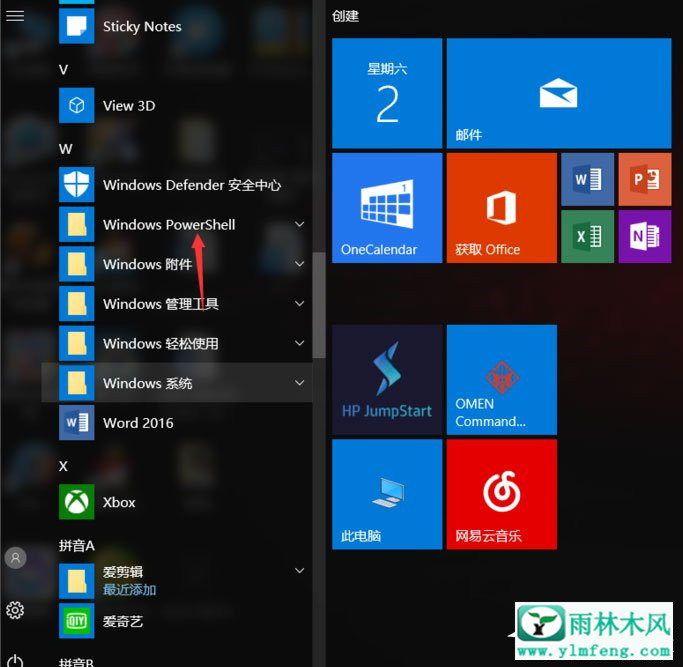Screen dimensions: 683x667
Task: Click the Xbox text label
Action: coord(119,502)
